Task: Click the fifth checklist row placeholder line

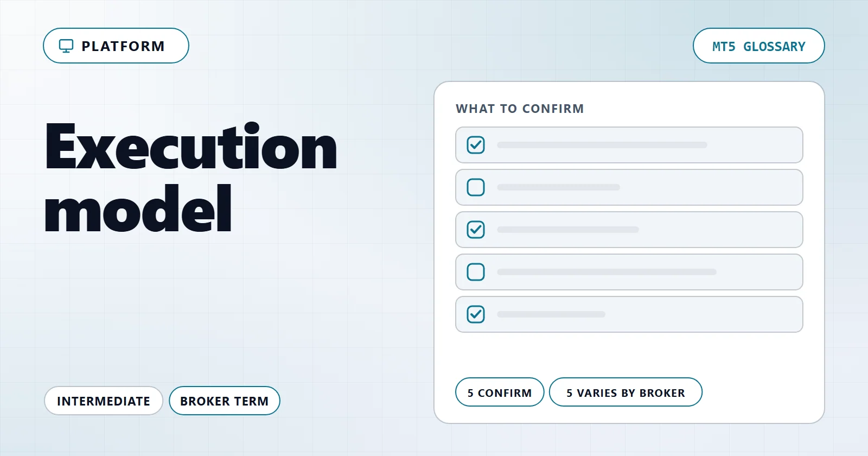Action: pos(551,314)
